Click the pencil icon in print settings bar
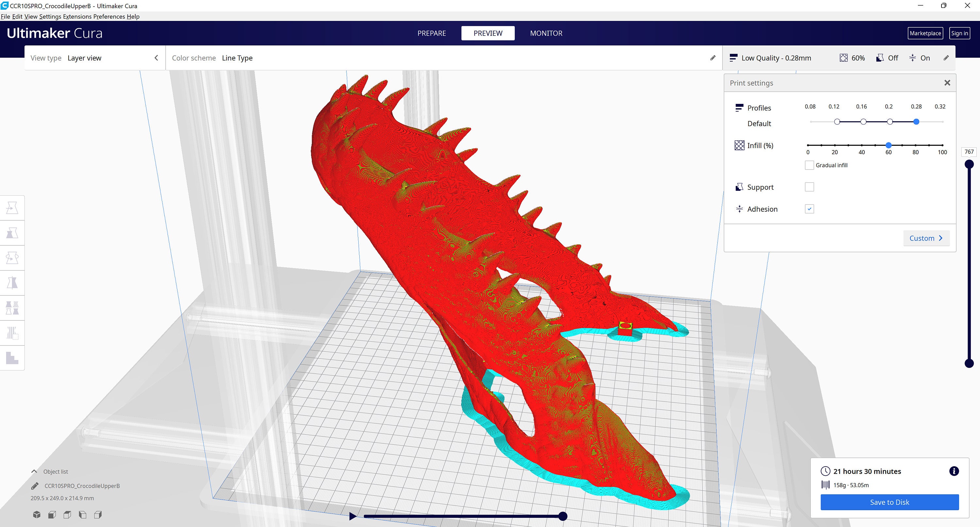 click(x=946, y=58)
